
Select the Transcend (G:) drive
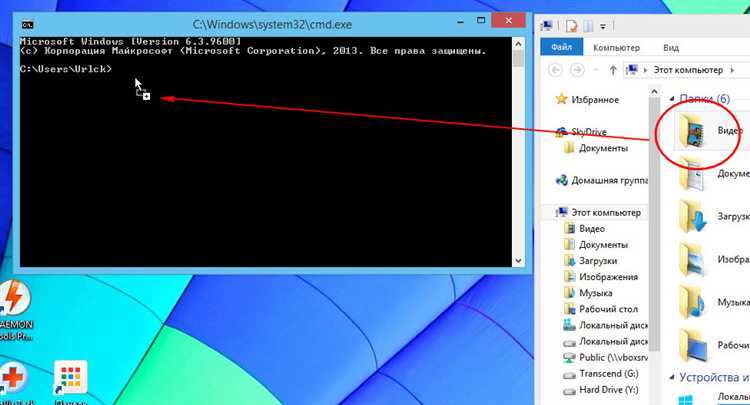(x=608, y=373)
